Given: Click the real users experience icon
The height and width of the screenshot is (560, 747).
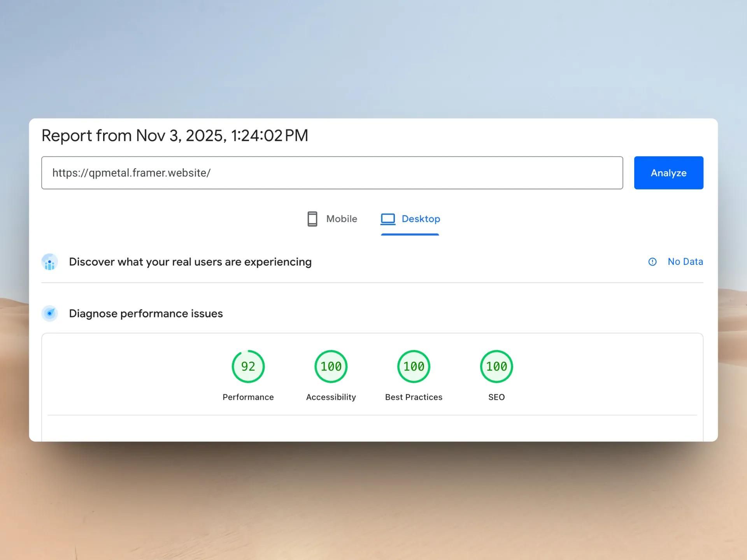Looking at the screenshot, I should point(50,262).
